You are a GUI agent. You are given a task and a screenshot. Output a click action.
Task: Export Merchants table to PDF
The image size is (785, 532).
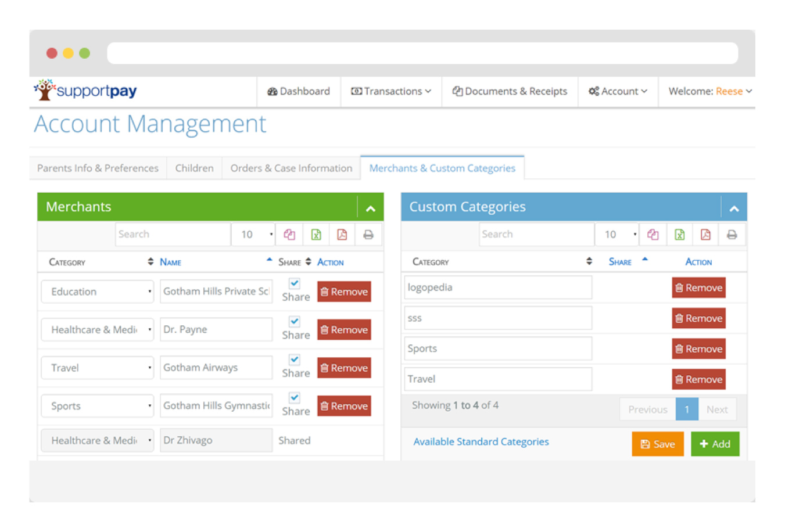click(x=342, y=235)
